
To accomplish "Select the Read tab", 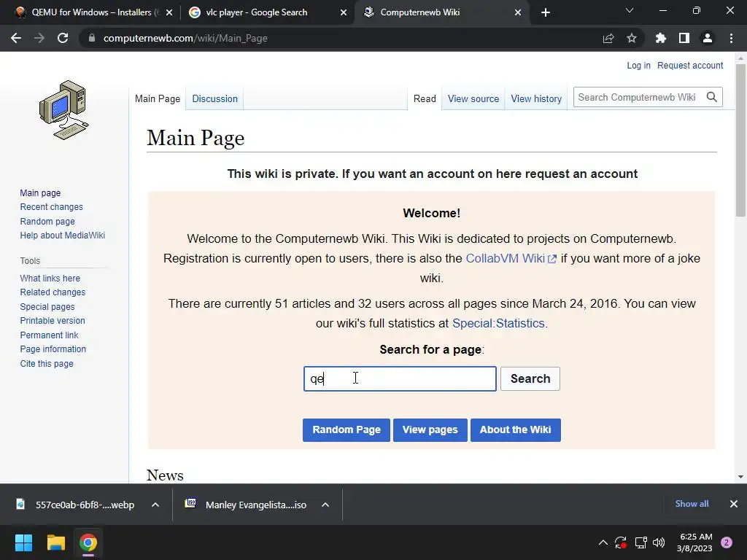I will [425, 98].
